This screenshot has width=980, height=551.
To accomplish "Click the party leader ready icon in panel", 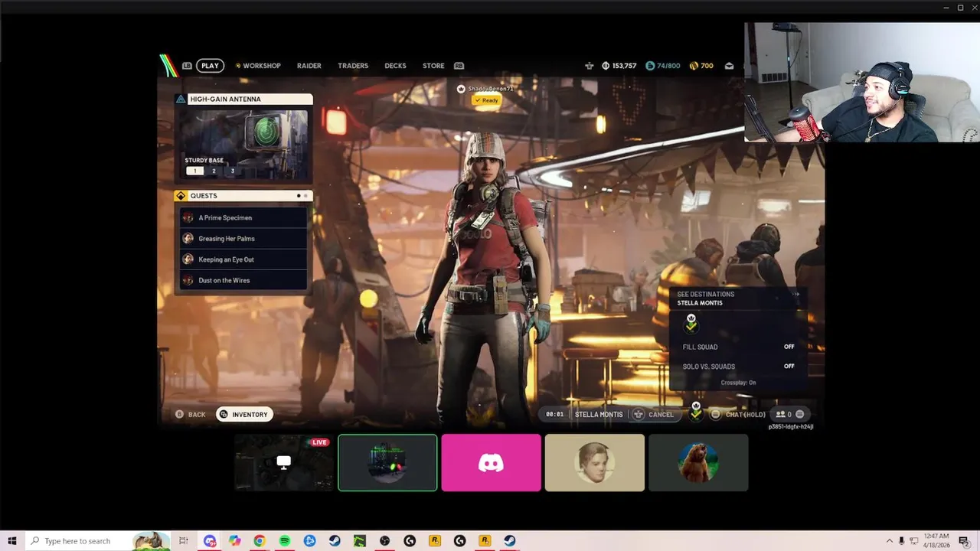I will pos(691,323).
